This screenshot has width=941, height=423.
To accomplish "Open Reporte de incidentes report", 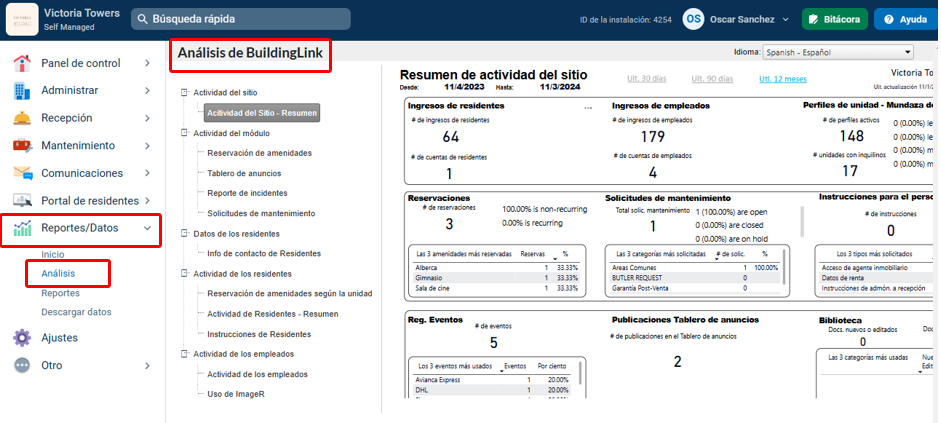I will [247, 193].
